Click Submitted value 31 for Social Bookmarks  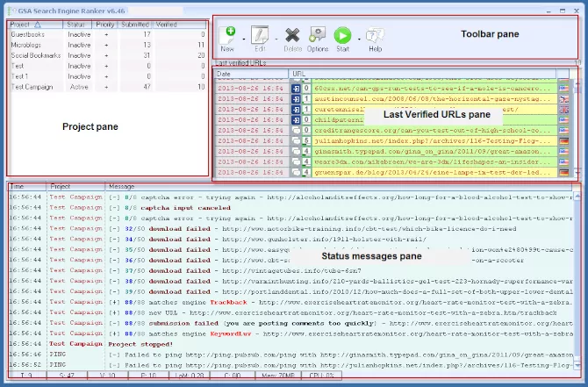147,55
